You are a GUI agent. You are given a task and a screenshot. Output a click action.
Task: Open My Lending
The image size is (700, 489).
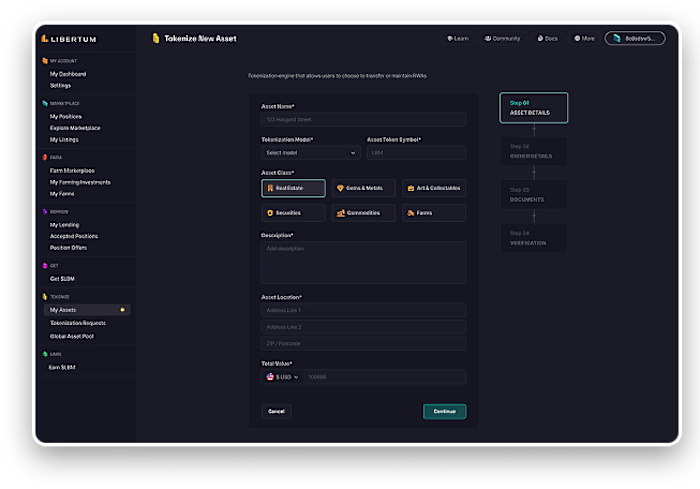tap(64, 225)
